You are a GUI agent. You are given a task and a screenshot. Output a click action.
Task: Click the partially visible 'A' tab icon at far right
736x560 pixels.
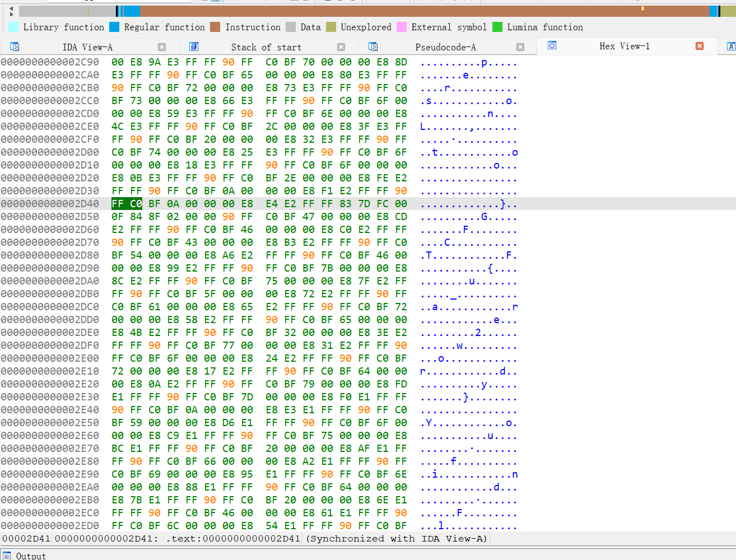click(731, 46)
